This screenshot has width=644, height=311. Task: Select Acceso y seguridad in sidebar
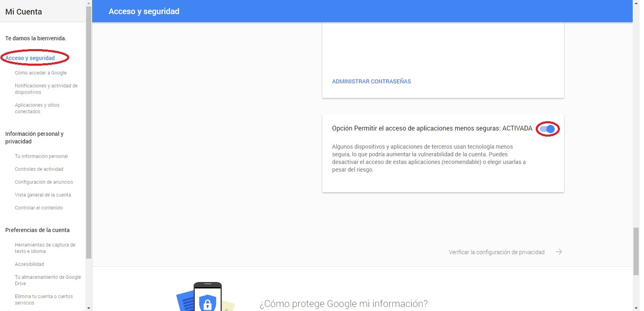click(30, 58)
